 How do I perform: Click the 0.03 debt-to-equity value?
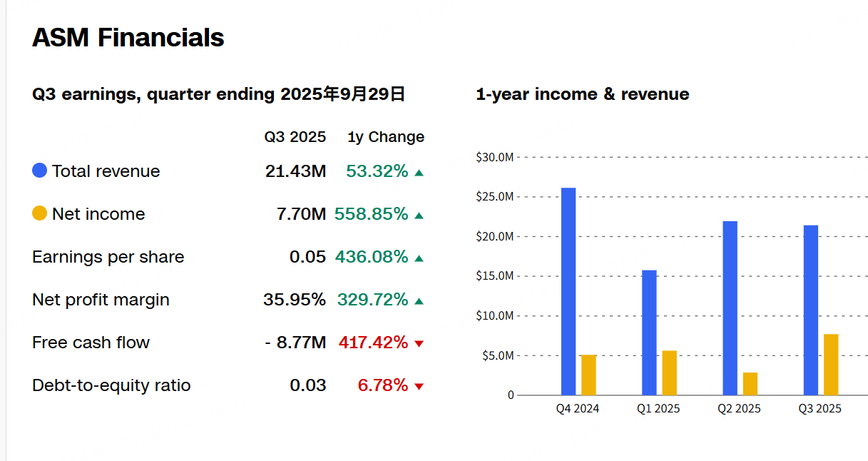[x=308, y=385]
